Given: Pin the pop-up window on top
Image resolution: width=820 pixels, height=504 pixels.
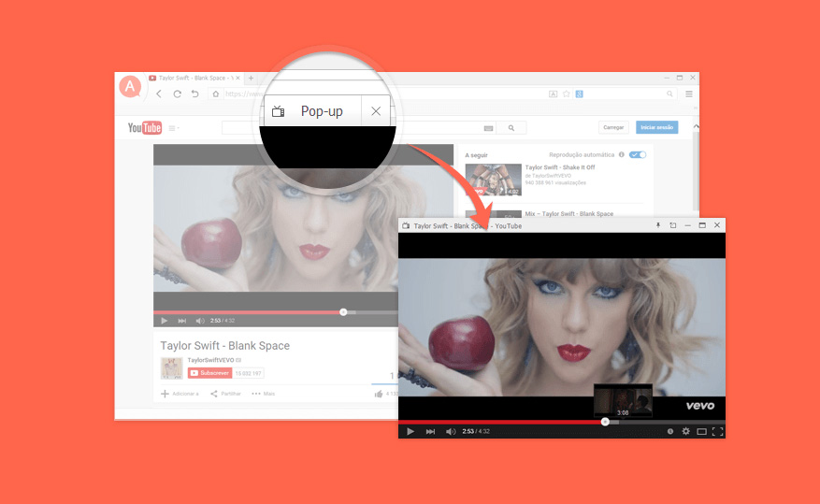Looking at the screenshot, I should click(x=658, y=225).
